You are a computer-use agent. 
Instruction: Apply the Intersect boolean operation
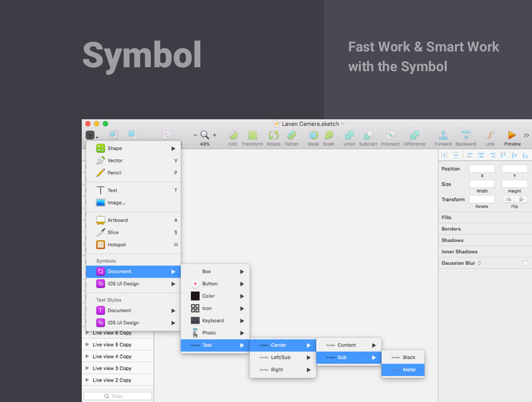[390, 135]
